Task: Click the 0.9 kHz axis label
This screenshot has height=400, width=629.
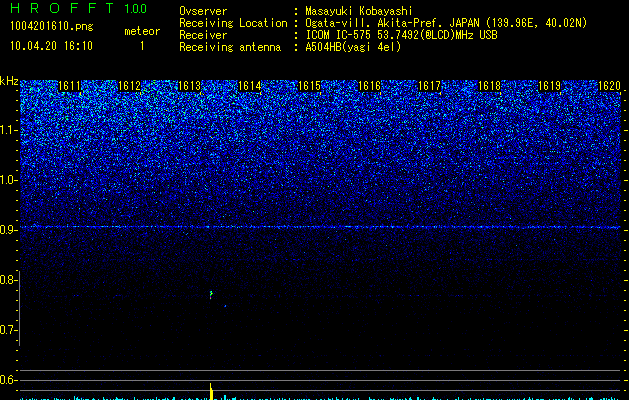Action: tap(9, 230)
